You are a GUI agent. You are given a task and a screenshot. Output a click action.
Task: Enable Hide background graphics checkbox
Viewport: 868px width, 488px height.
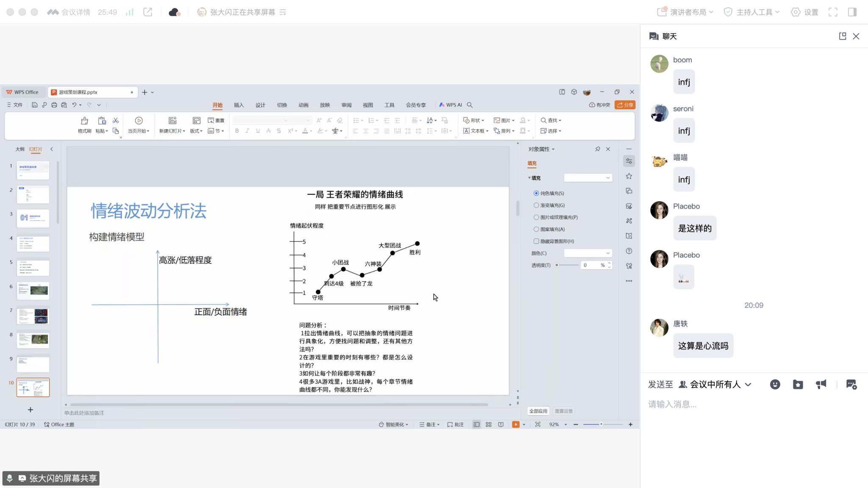click(x=537, y=241)
